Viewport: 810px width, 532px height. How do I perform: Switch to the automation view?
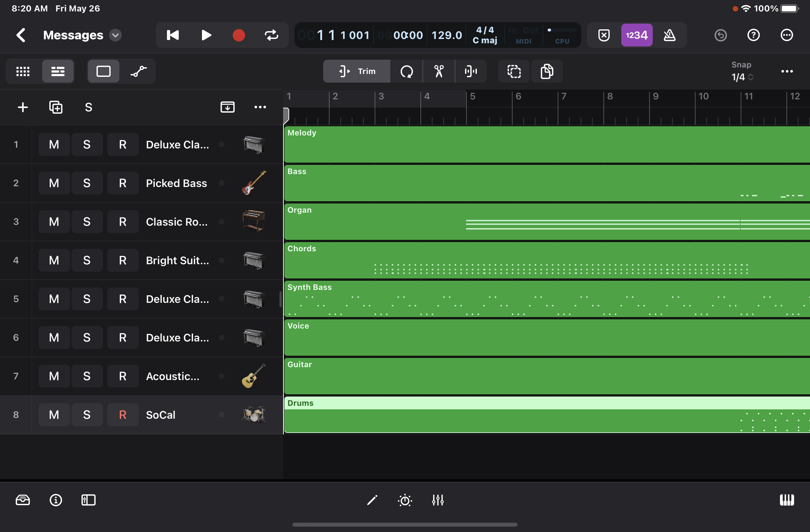click(139, 71)
